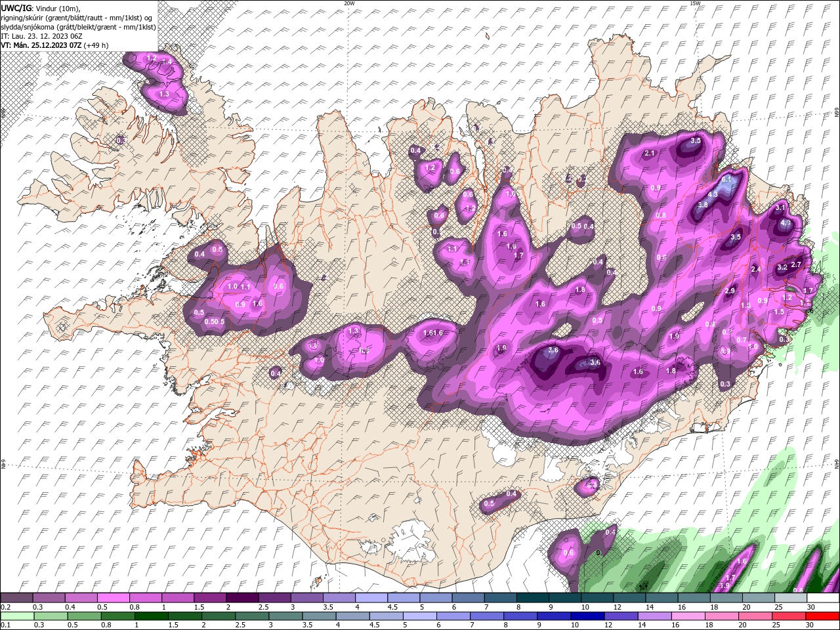Click the 15W longitude label at top
Viewport: 840px width, 630px height.
tap(696, 3)
